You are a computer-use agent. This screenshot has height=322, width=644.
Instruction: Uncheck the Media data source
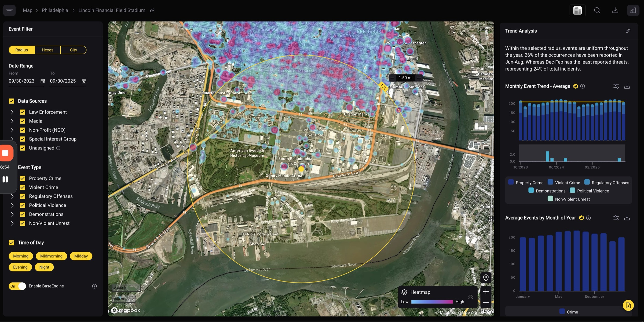tap(23, 121)
